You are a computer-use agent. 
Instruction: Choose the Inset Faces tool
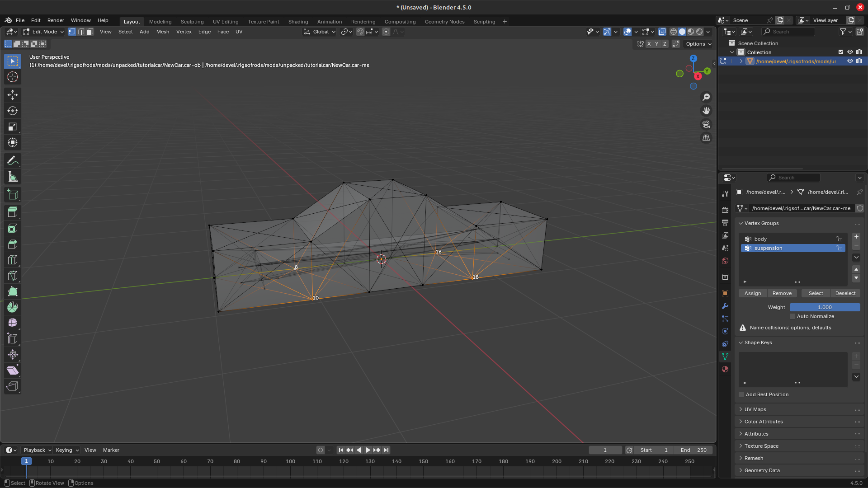click(x=13, y=228)
